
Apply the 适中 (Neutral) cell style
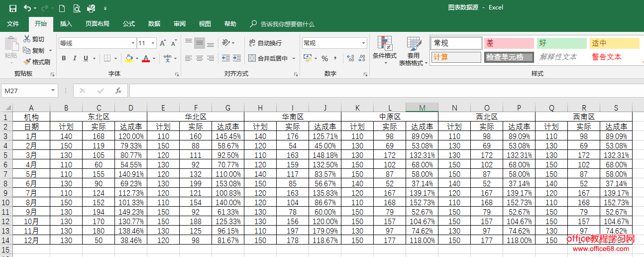(x=614, y=43)
